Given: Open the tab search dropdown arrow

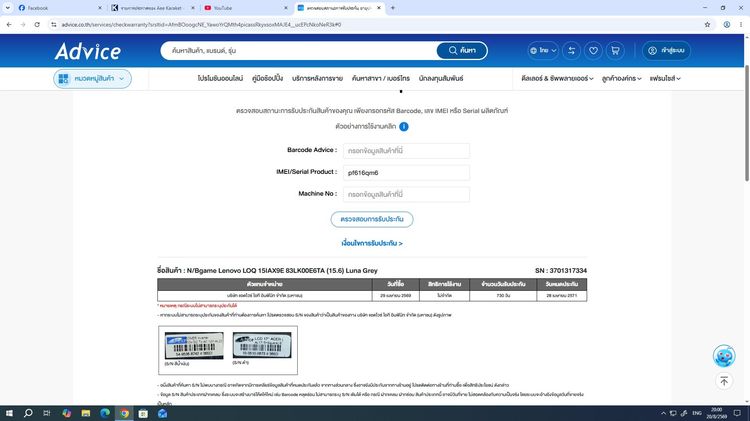Looking at the screenshot, I should [7, 8].
